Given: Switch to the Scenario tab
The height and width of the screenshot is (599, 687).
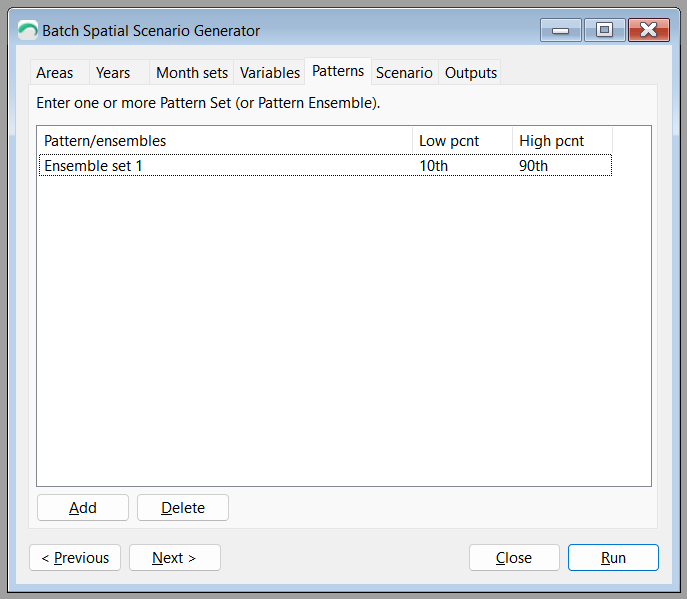Looking at the screenshot, I should (404, 72).
